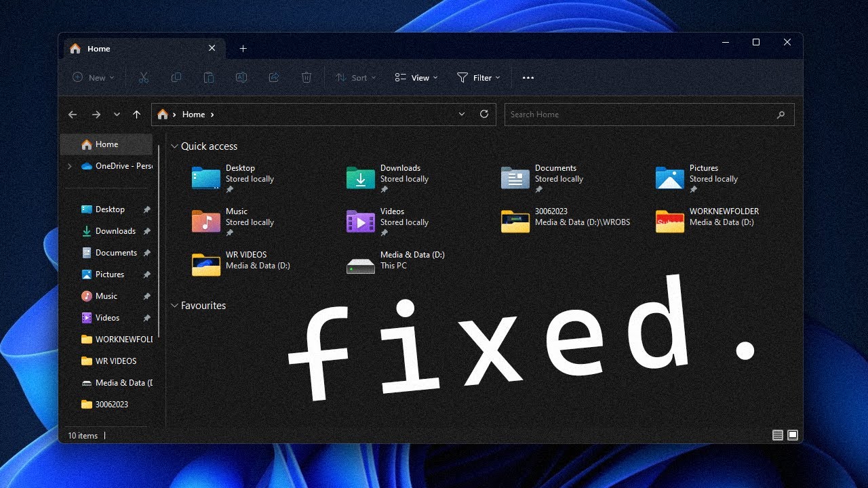Open the See more three-dots menu

[x=528, y=78]
